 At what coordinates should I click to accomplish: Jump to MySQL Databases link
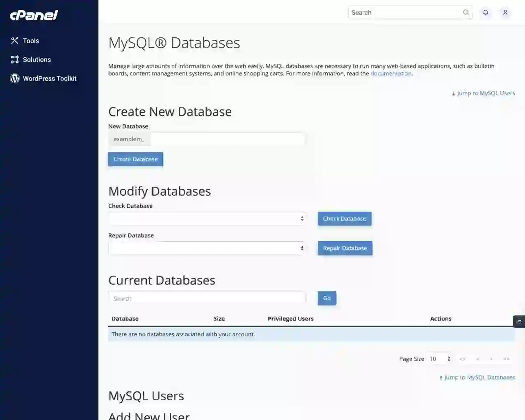tap(477, 377)
